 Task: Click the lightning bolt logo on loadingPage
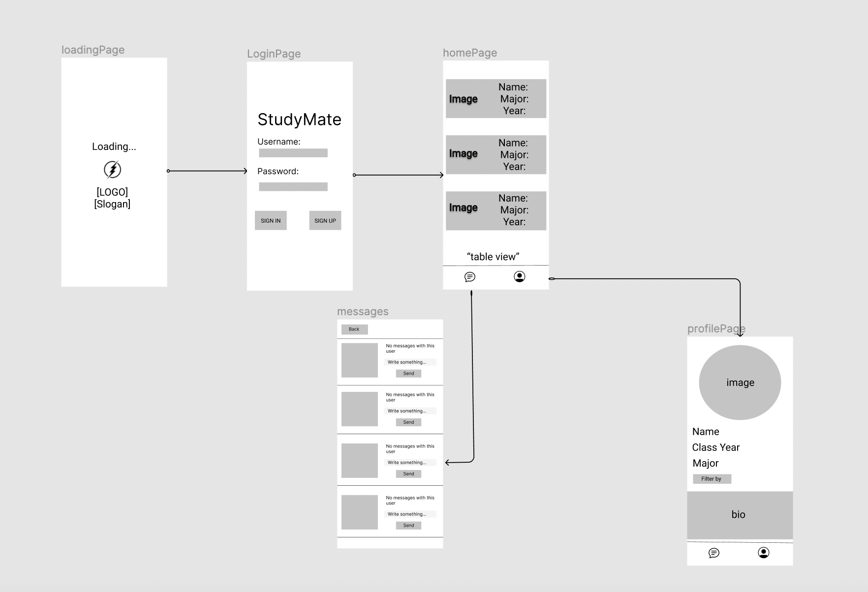[x=112, y=170]
